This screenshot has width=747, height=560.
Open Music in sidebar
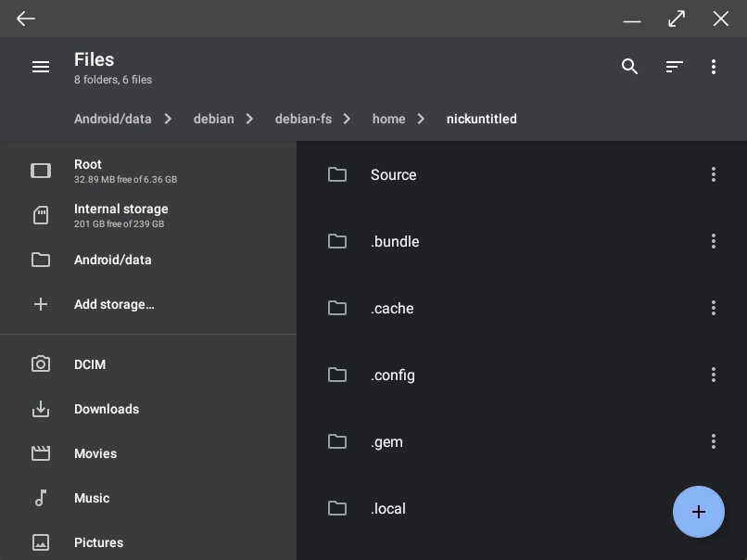[148, 498]
